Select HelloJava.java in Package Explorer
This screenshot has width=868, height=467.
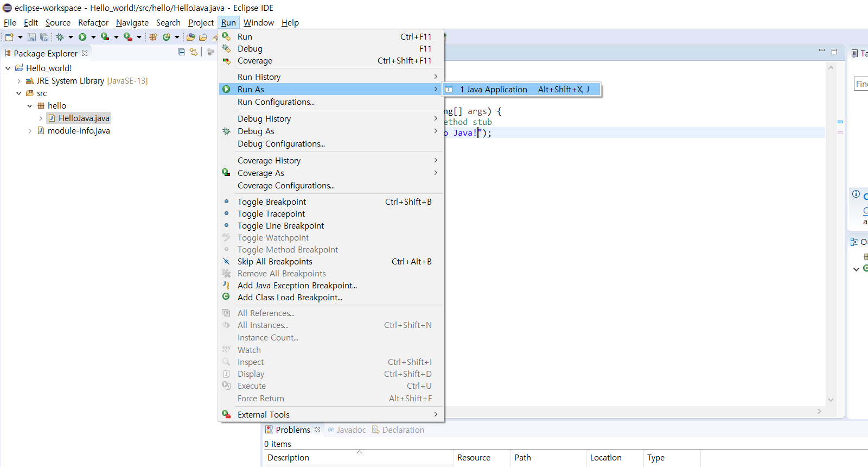point(79,118)
